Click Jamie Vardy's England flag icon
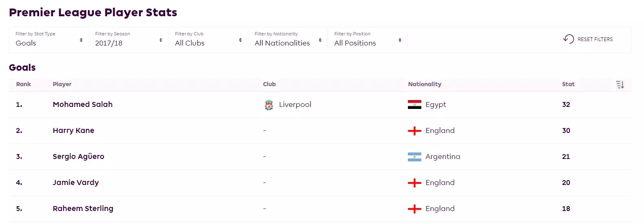The image size is (644, 224). coord(414,183)
